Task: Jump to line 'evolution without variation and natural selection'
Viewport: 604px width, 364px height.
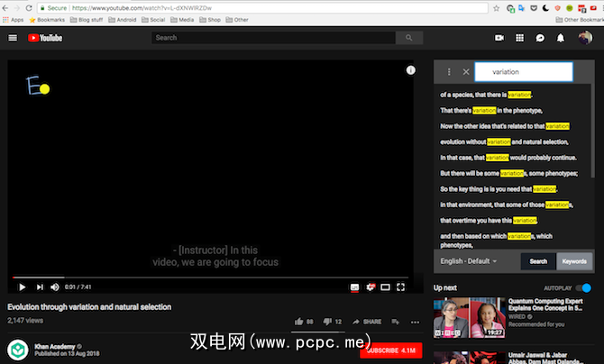Action: pyautogui.click(x=504, y=141)
